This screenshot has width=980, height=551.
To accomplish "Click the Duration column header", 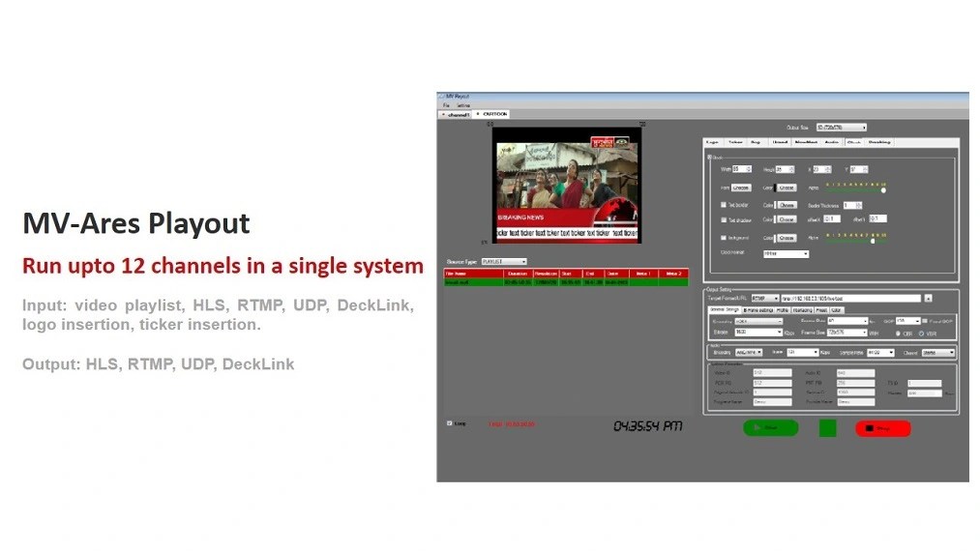I will pyautogui.click(x=519, y=274).
